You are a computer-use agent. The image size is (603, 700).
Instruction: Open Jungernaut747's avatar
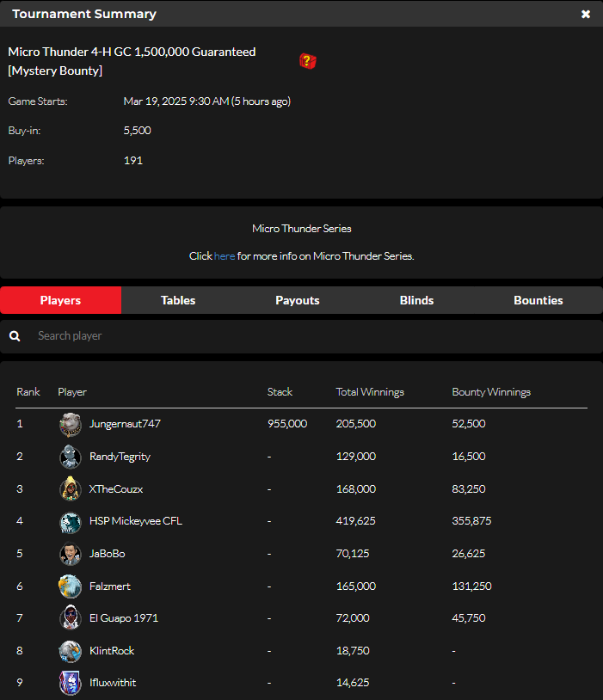click(x=71, y=424)
